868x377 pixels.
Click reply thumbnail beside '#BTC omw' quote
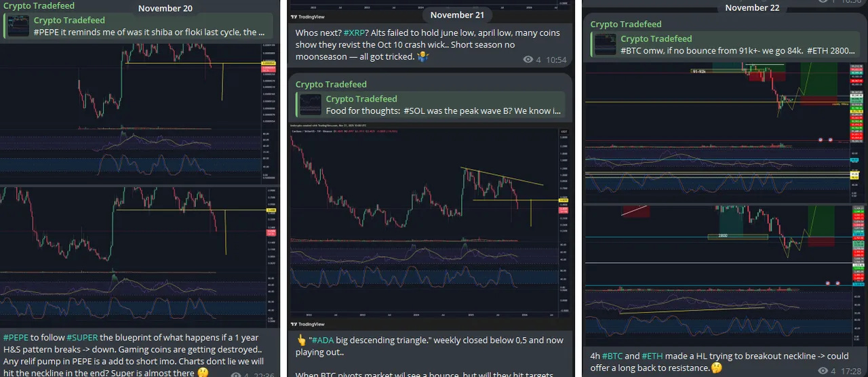606,44
